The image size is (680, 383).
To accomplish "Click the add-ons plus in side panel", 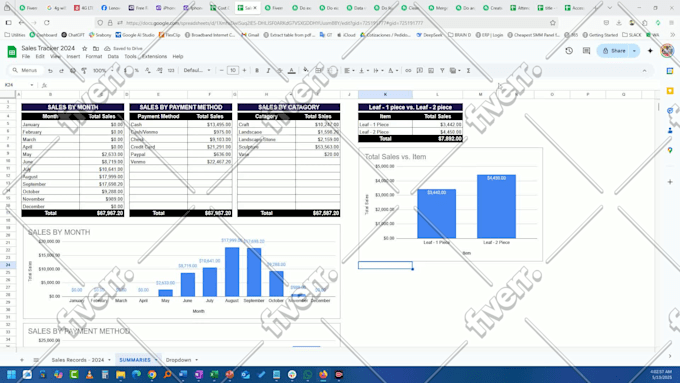I will (670, 182).
